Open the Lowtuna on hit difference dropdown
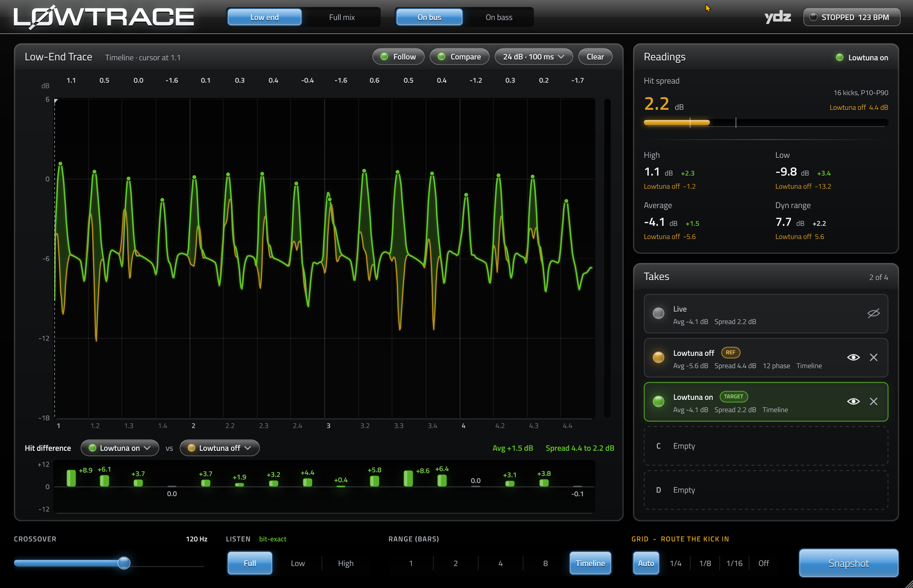Image resolution: width=913 pixels, height=588 pixels. click(x=120, y=448)
